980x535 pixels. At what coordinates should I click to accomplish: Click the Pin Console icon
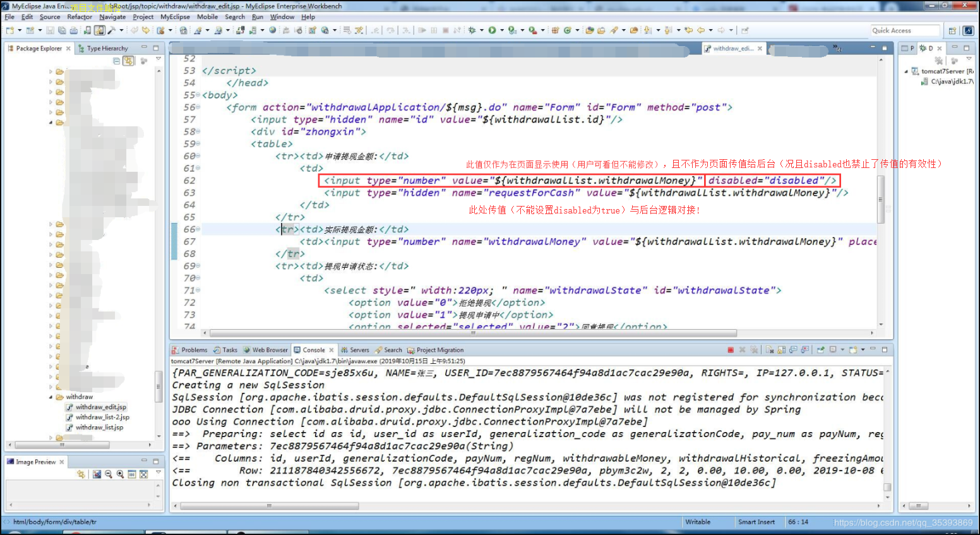click(x=820, y=349)
